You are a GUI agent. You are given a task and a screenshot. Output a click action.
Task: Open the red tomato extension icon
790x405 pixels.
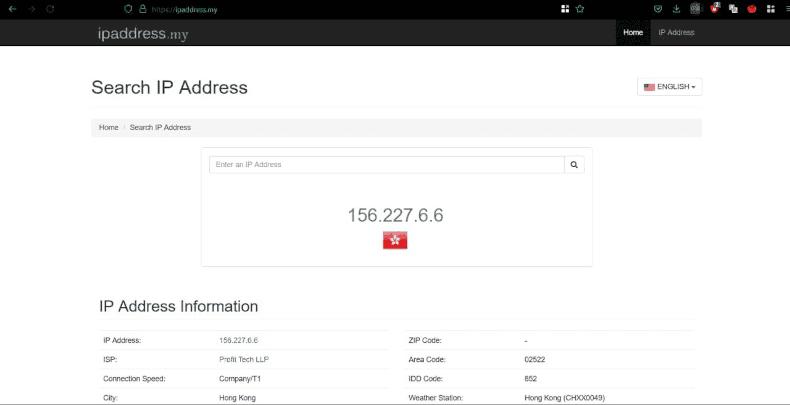point(752,9)
